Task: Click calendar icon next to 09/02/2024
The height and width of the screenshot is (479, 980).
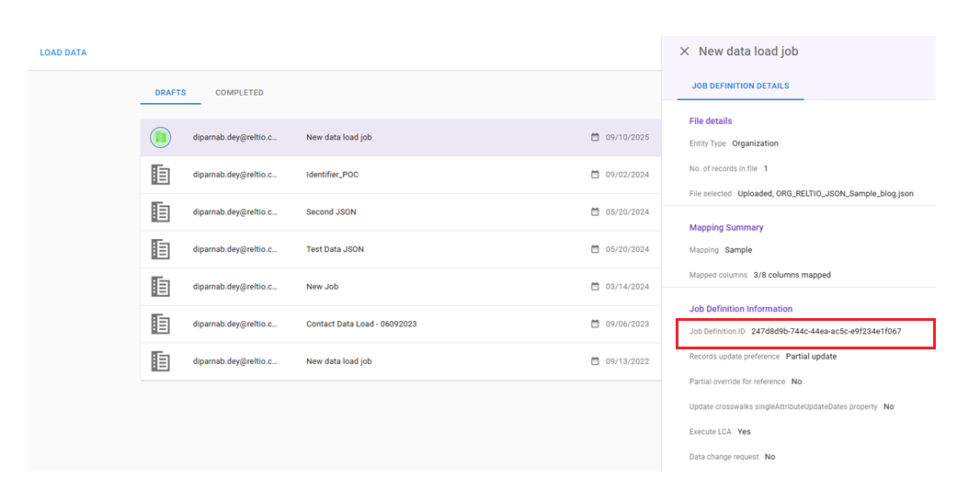Action: pyautogui.click(x=595, y=175)
